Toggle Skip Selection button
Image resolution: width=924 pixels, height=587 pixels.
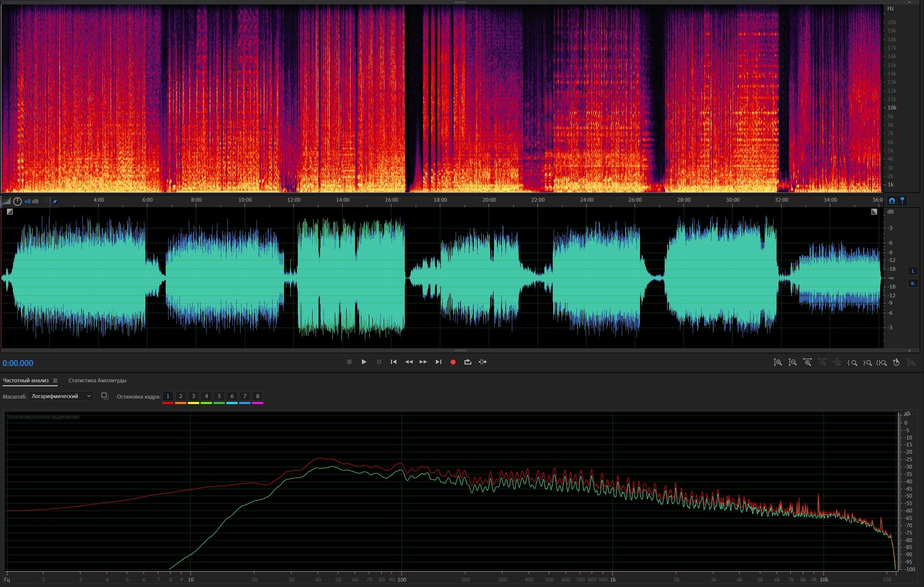click(483, 362)
